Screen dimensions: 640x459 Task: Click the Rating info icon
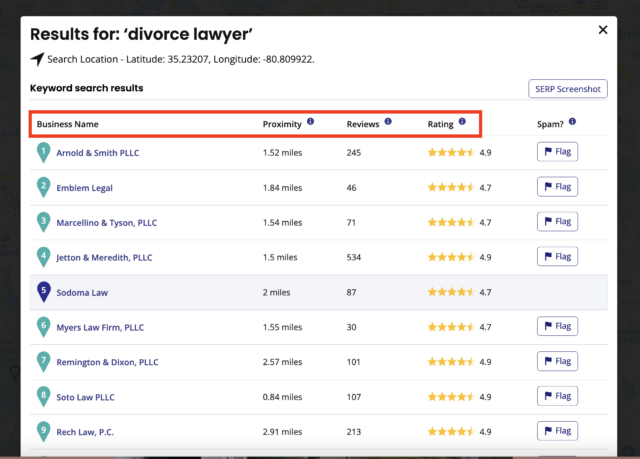[462, 122]
